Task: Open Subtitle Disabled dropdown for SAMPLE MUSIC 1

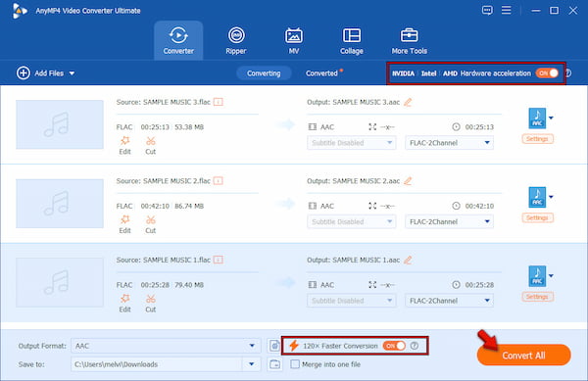Action: [352, 301]
